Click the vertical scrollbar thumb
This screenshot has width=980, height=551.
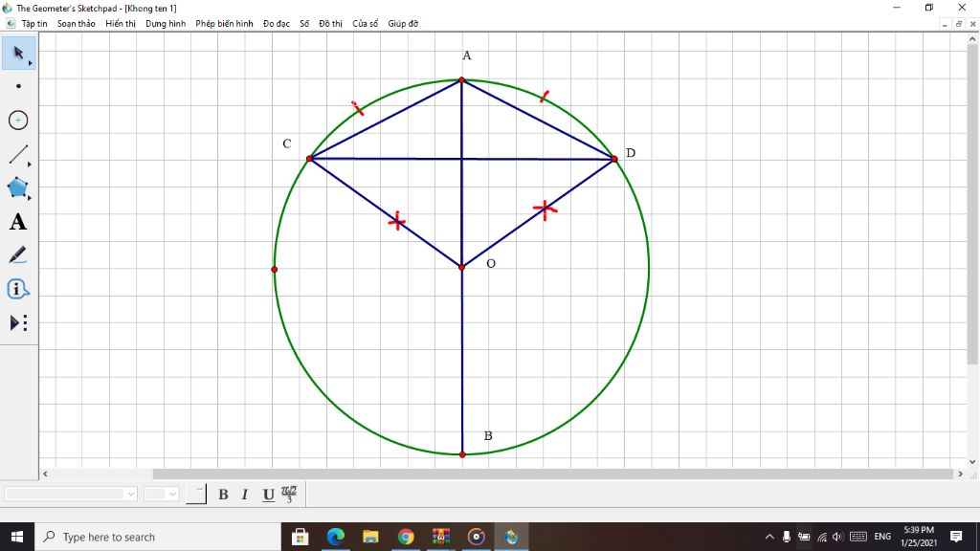click(x=972, y=203)
